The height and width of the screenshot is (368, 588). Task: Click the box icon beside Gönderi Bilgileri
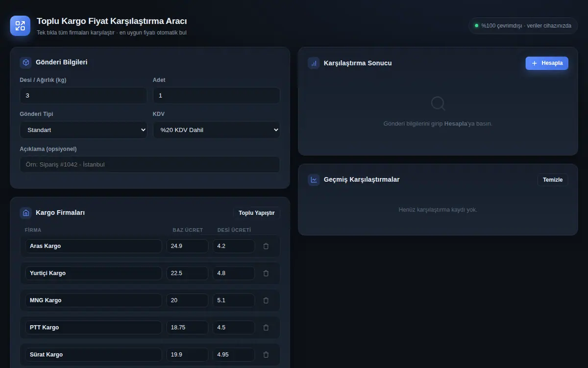tap(26, 62)
